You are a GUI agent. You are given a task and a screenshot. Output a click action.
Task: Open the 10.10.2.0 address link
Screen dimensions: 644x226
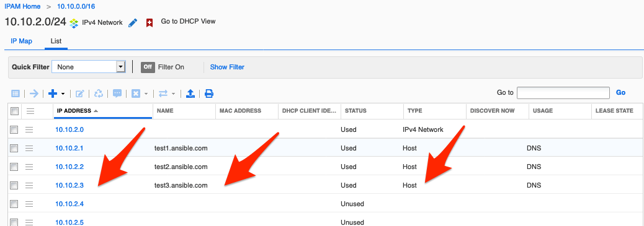69,129
